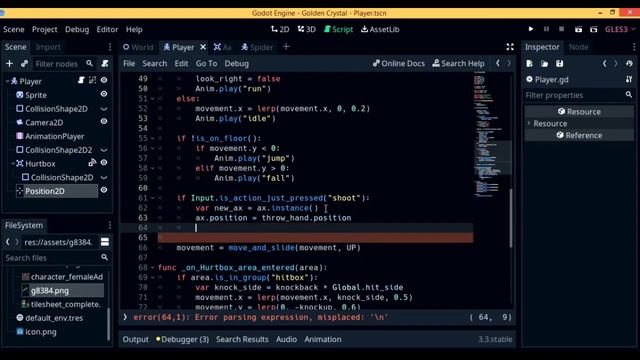This screenshot has width=640, height=360.
Task: Add a new node with plus icon
Action: (9, 64)
